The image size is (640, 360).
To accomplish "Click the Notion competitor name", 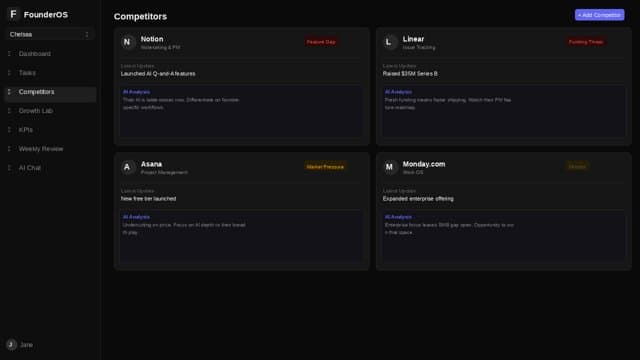I will (x=152, y=39).
